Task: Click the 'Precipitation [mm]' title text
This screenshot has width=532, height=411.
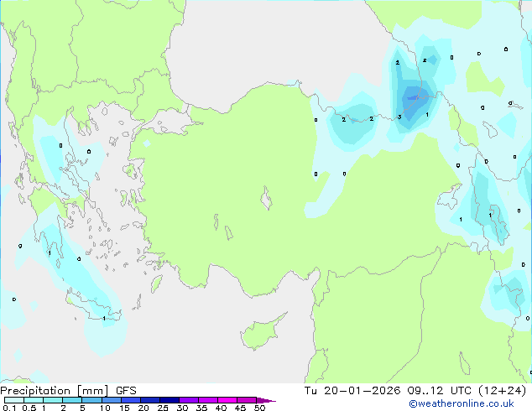Action: 54,391
